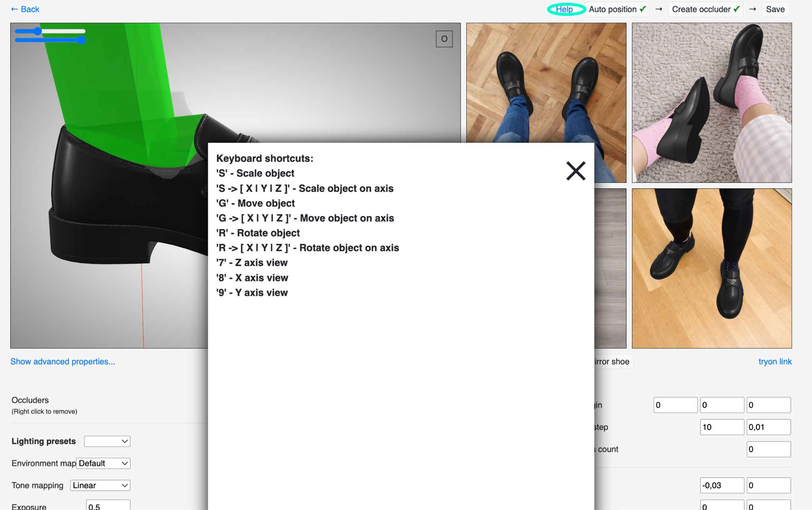Expand the Environment map dropdown
The height and width of the screenshot is (510, 812).
103,463
